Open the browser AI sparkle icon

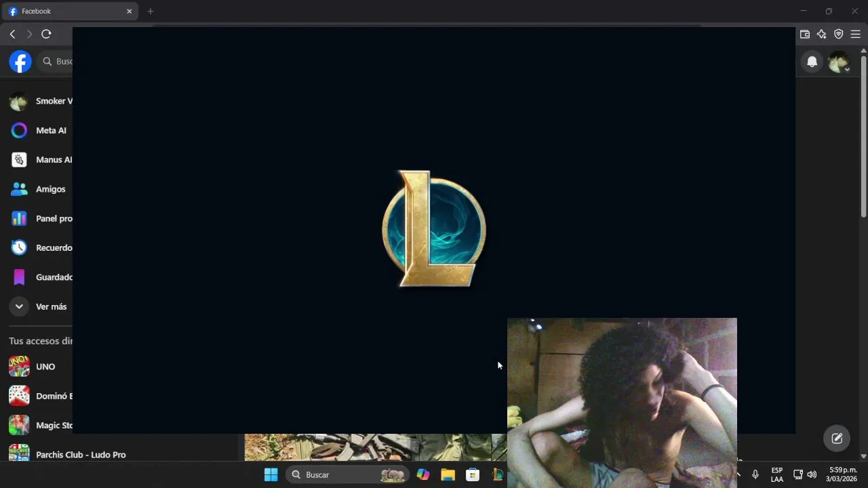tap(822, 34)
